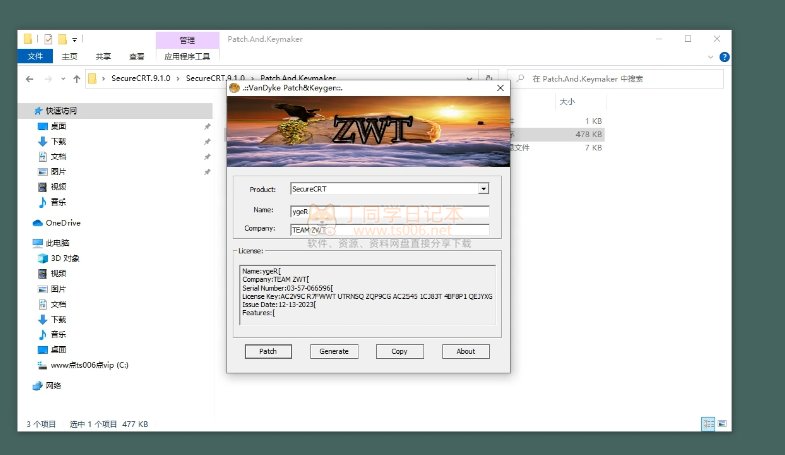Screen dimensions: 785x455
Task: Click the Name input field
Action: click(389, 211)
